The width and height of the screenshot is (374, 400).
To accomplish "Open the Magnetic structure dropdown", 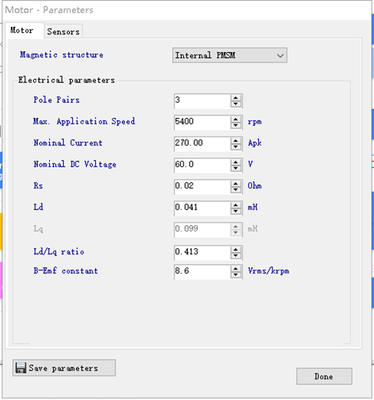I will click(x=229, y=55).
